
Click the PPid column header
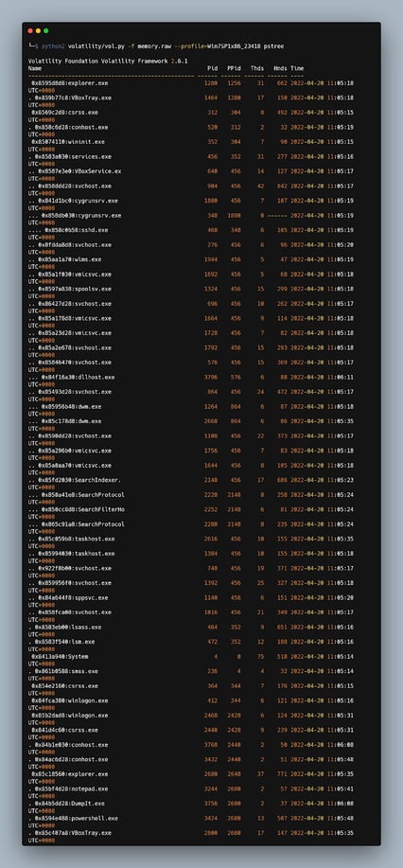coord(235,68)
